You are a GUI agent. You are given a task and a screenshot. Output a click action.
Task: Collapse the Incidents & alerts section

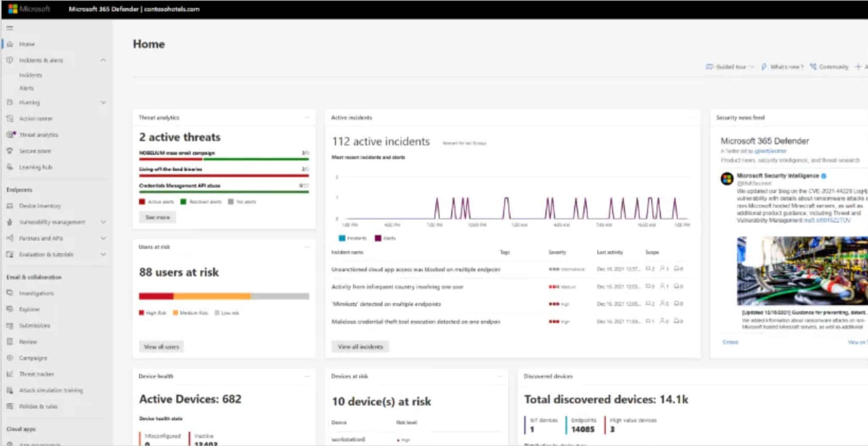(104, 60)
